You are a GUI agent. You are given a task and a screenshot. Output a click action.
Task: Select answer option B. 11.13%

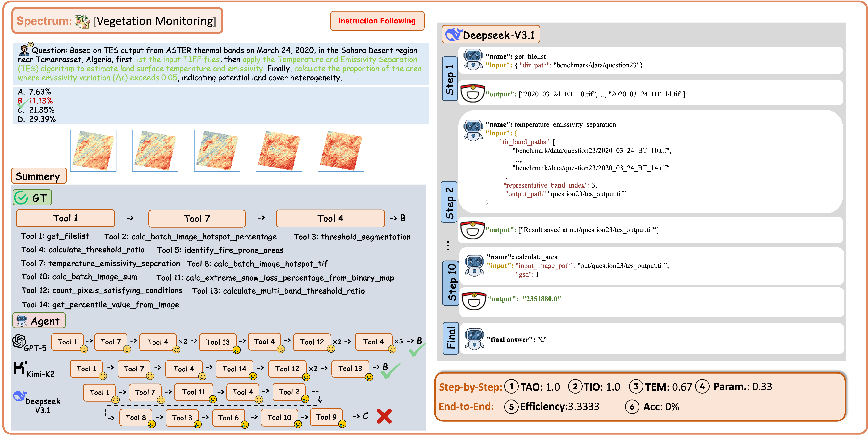point(35,101)
